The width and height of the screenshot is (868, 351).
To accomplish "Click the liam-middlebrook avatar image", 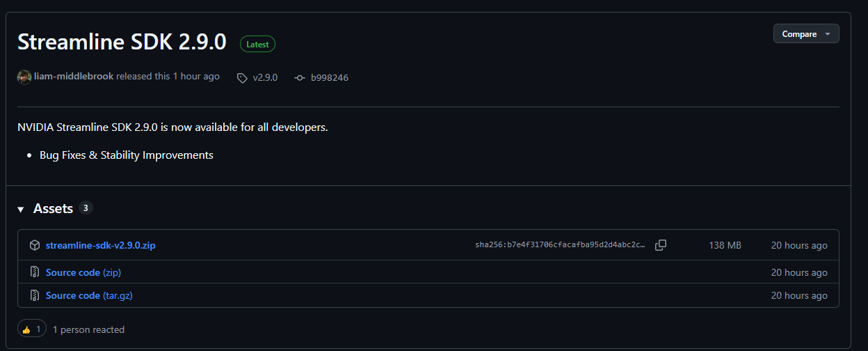I will (24, 77).
